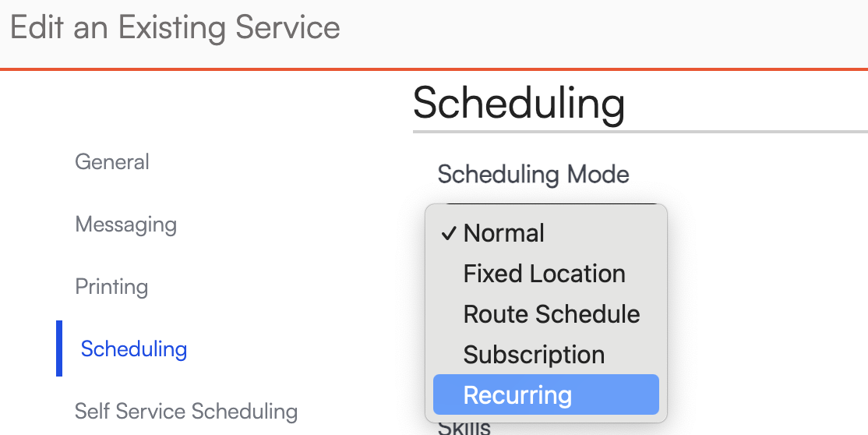Open the General settings section
The width and height of the screenshot is (868, 435).
[112, 162]
